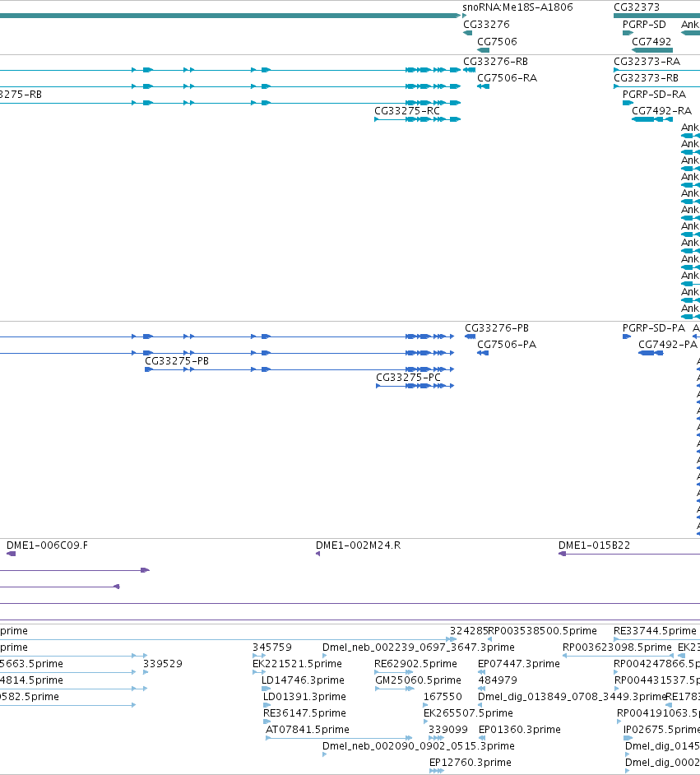Select the RE36147.5prime EST label
The image size is (700, 775).
[x=304, y=712]
